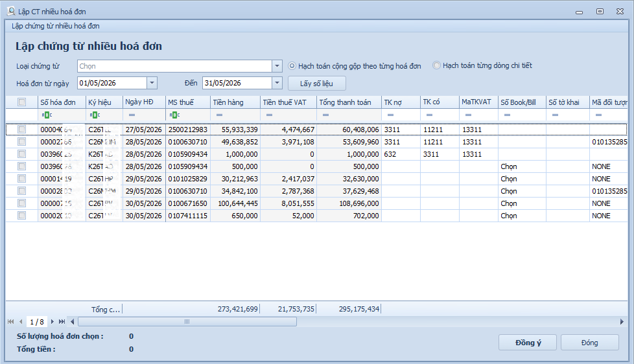Go to previous page of records

(x=21, y=322)
